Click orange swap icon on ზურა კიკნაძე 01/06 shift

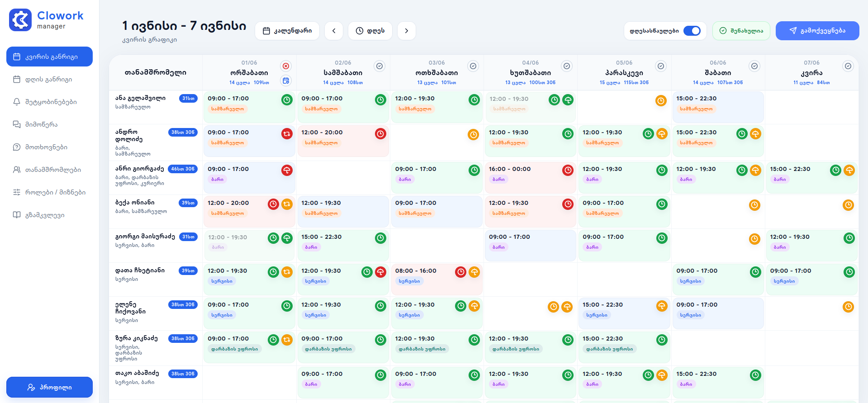[287, 340]
